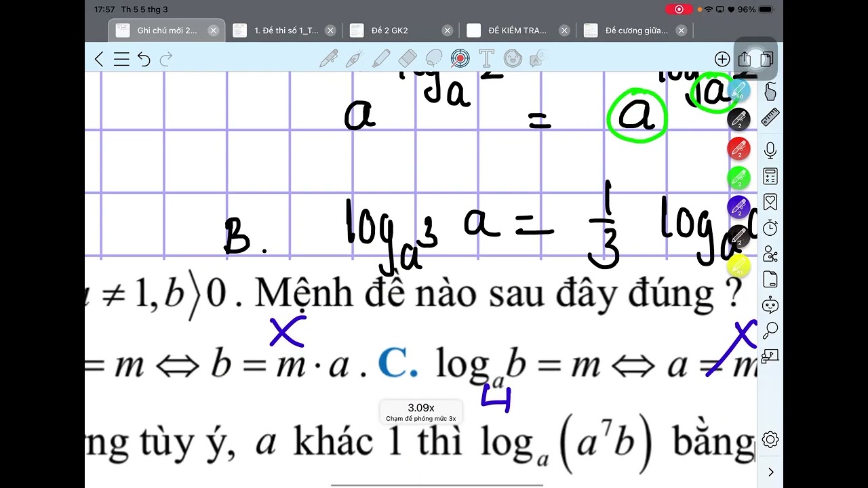Go back using the left chevron
The height and width of the screenshot is (488, 868).
click(99, 59)
